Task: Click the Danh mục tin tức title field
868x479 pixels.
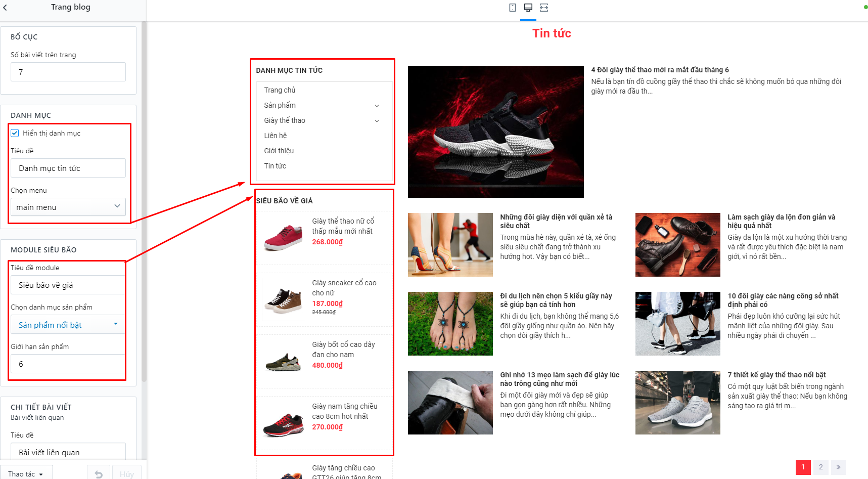Action: click(68, 168)
